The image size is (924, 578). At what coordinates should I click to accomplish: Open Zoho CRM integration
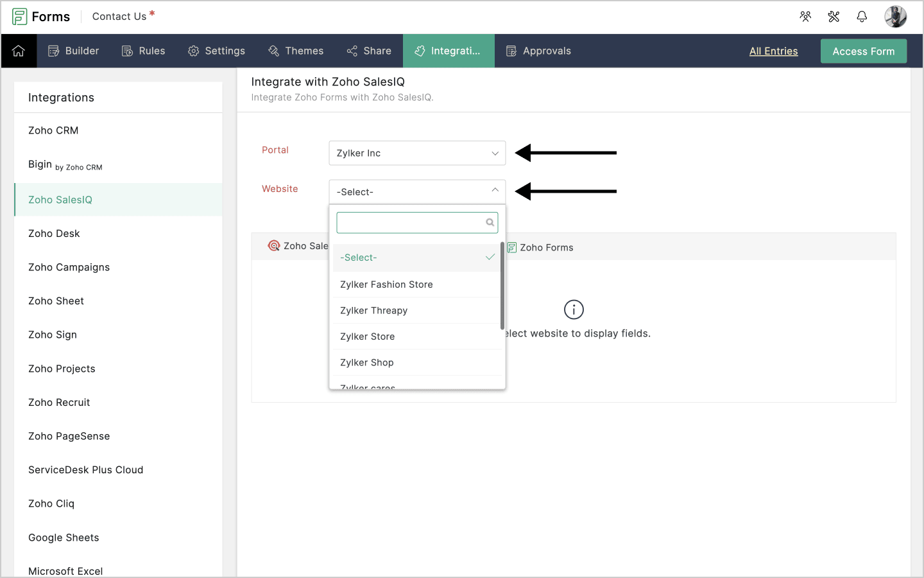118,130
